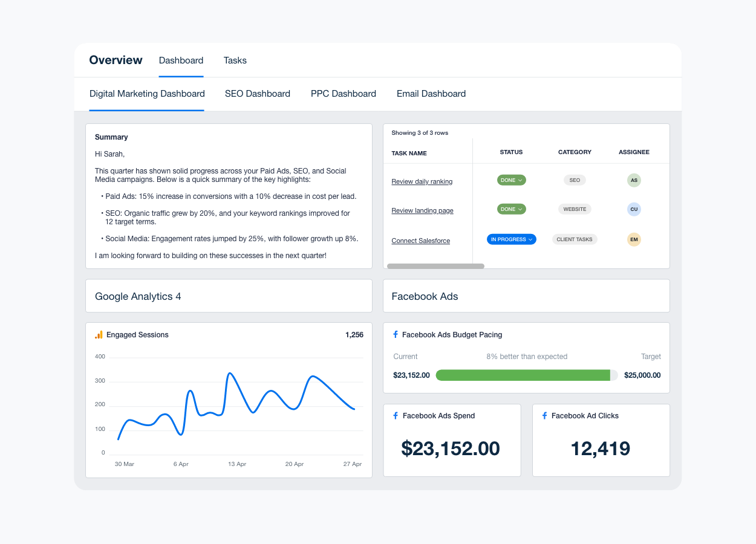Screen dimensions: 756x544
Task: Click the $25,000.00 target amount
Action: click(x=642, y=375)
